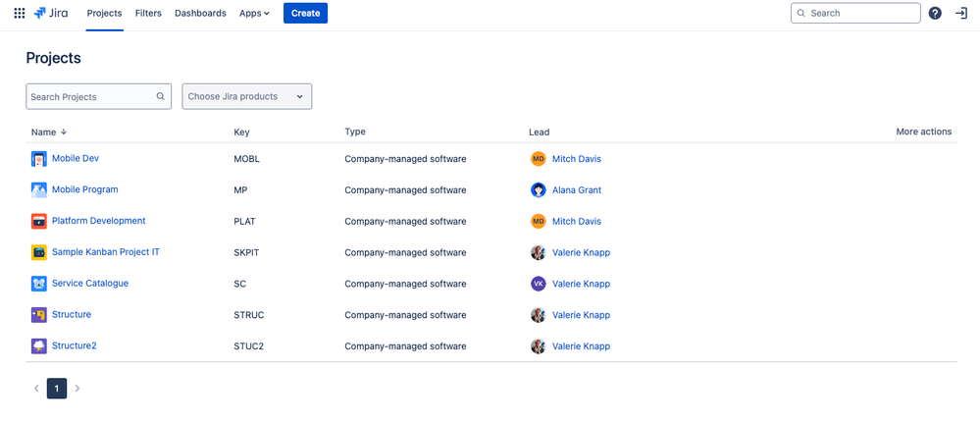Click the log in arrow icon

click(x=961, y=13)
